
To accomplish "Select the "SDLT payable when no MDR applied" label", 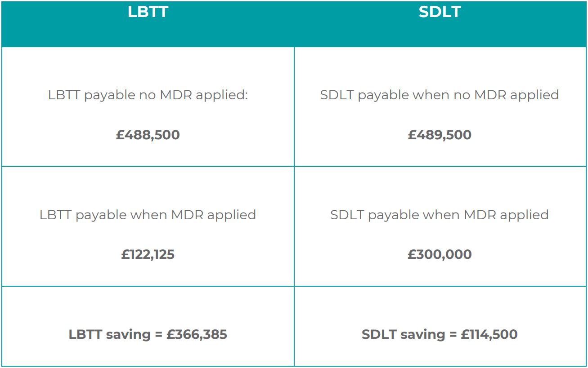I will point(440,95).
